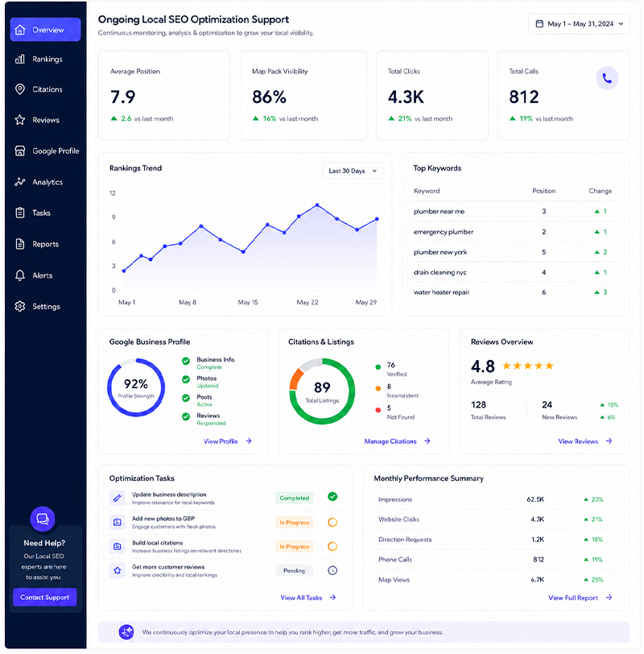The height and width of the screenshot is (654, 644).
Task: Click the calendar icon in date range picker
Action: tap(539, 24)
